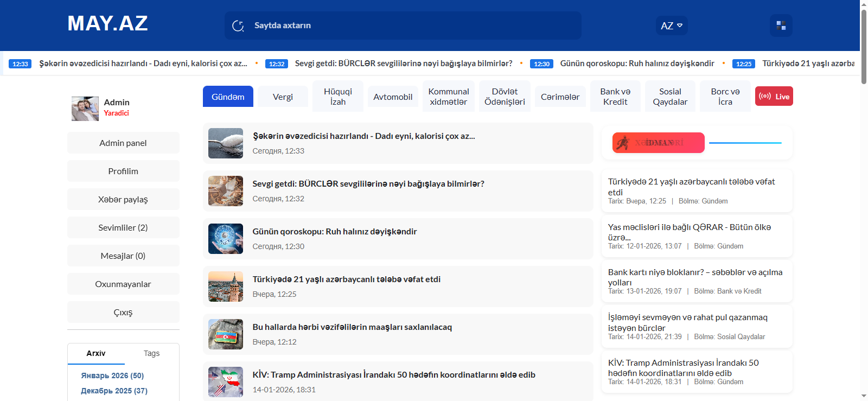Click the MAY.AZ site logo
Screen dimensions: 868x401
(107, 23)
